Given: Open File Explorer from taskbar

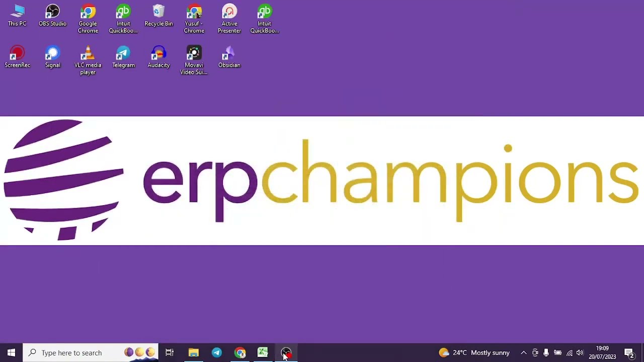Looking at the screenshot, I should pyautogui.click(x=193, y=352).
